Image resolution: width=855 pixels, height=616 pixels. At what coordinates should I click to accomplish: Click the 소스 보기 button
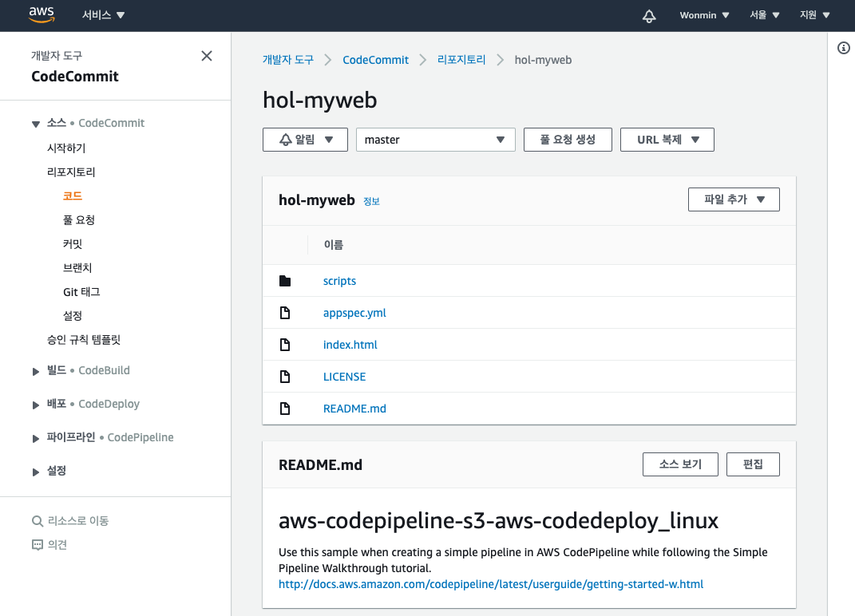(x=680, y=464)
